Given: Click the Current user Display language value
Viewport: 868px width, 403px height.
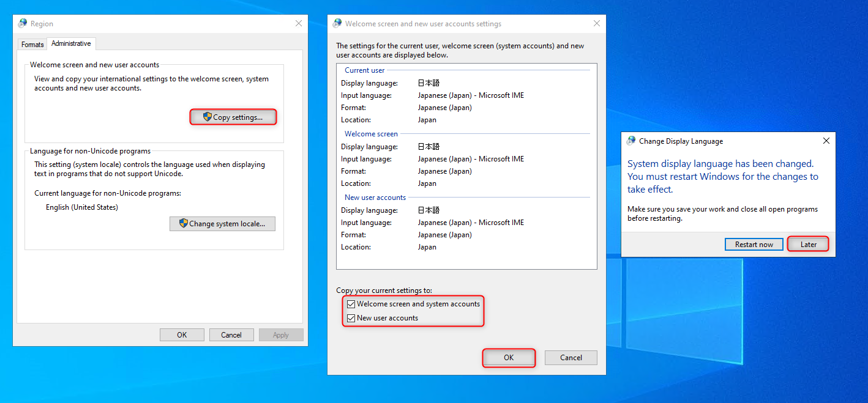Looking at the screenshot, I should click(428, 83).
